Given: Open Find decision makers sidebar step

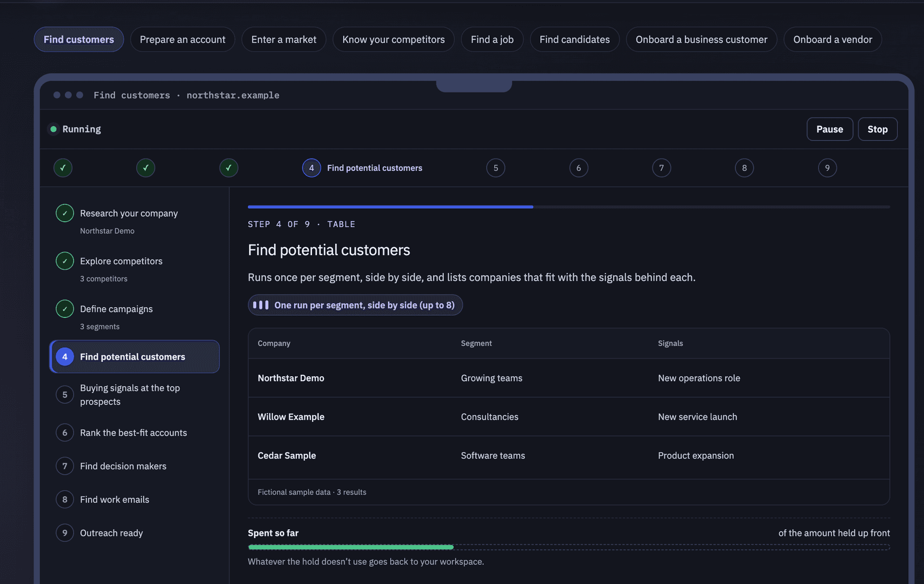Looking at the screenshot, I should coord(134,466).
